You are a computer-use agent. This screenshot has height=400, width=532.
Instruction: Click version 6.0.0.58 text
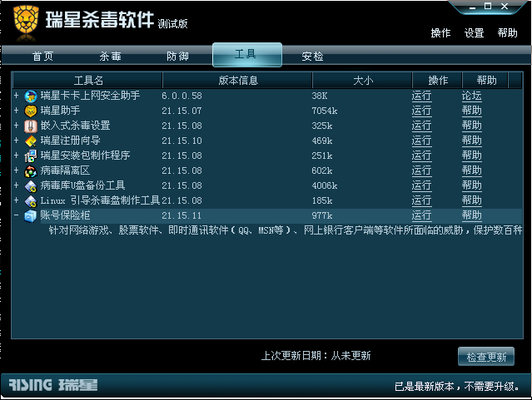[x=181, y=96]
